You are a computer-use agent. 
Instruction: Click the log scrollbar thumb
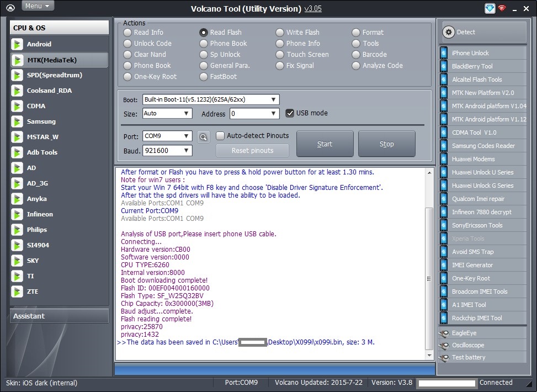coord(429,278)
